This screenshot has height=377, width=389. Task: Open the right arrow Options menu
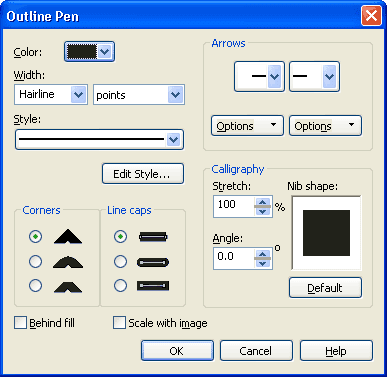325,126
